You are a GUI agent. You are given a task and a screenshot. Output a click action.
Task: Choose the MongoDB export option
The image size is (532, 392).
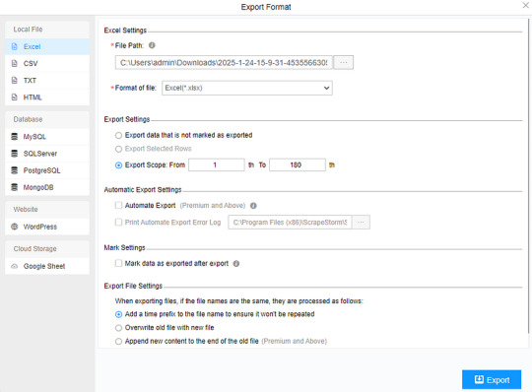[x=47, y=187]
